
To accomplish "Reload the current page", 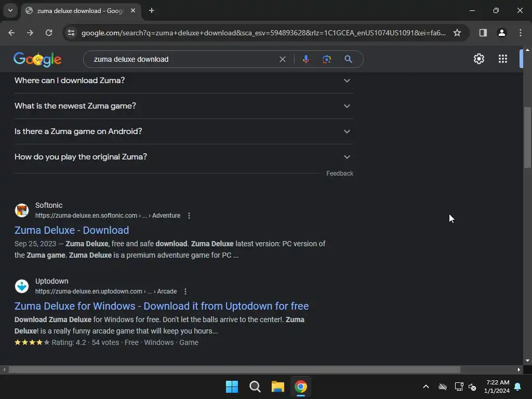I will click(49, 33).
